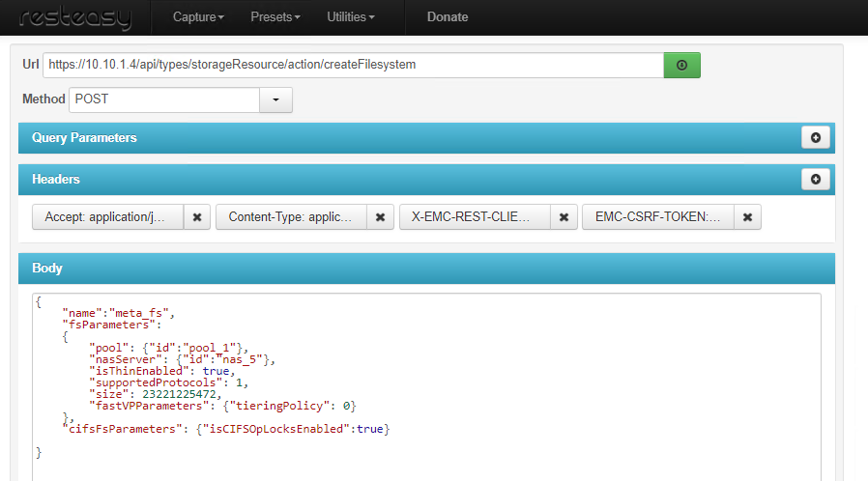Viewport: 868px width, 481px height.
Task: Delete the X-EMC-REST-CLIENT header
Action: pos(564,217)
